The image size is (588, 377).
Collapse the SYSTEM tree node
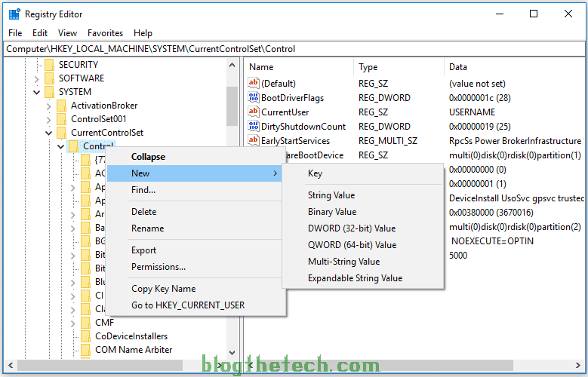tap(37, 92)
